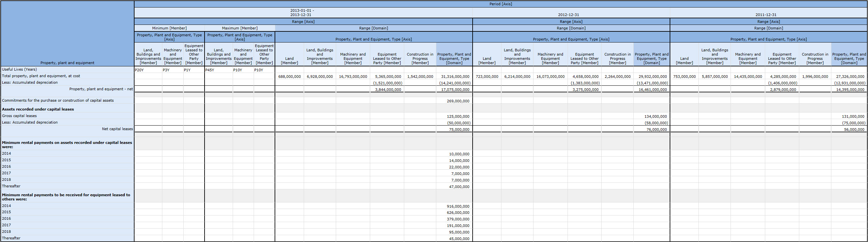Click the 'Minimum [Member]' header

tap(169, 28)
